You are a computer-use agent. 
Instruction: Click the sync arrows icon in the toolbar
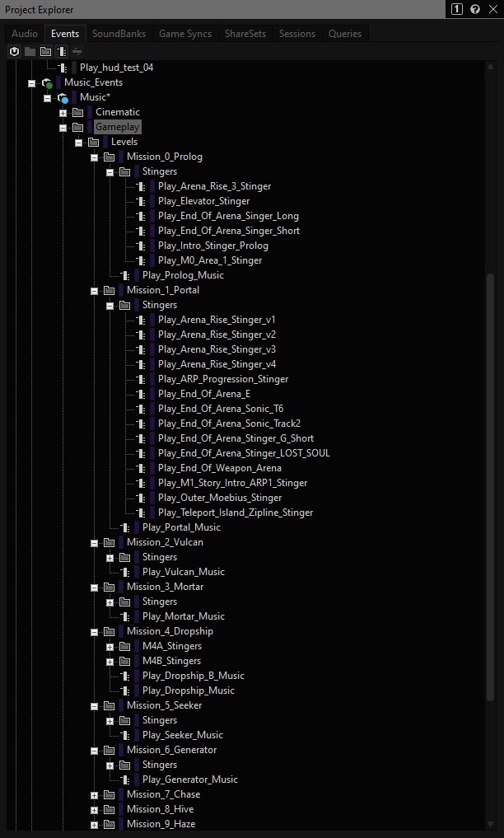tap(76, 51)
